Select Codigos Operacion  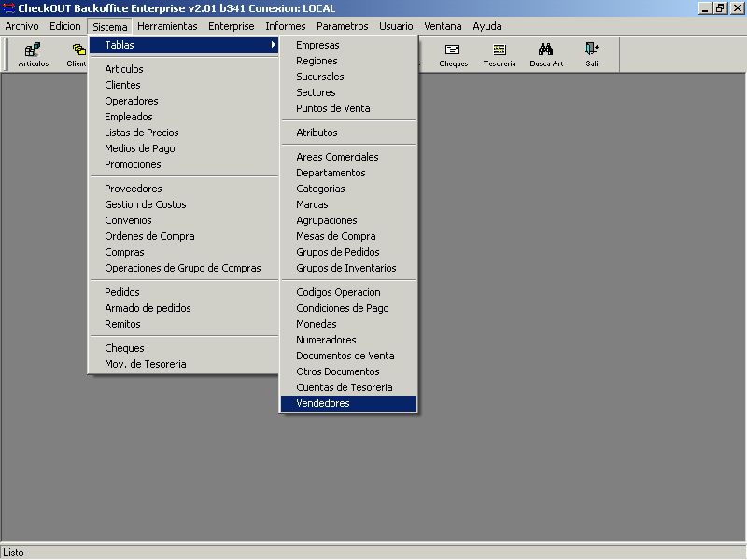(348, 292)
